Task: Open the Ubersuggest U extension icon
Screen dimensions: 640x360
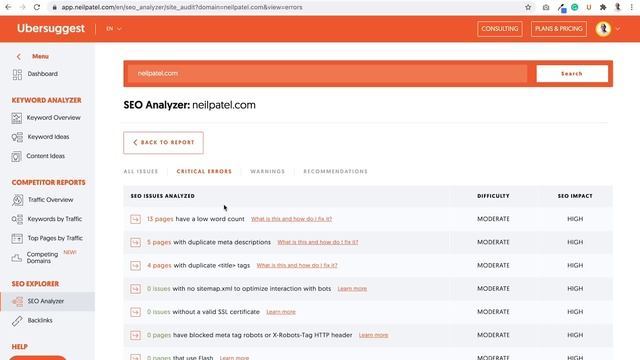Action: coord(589,7)
